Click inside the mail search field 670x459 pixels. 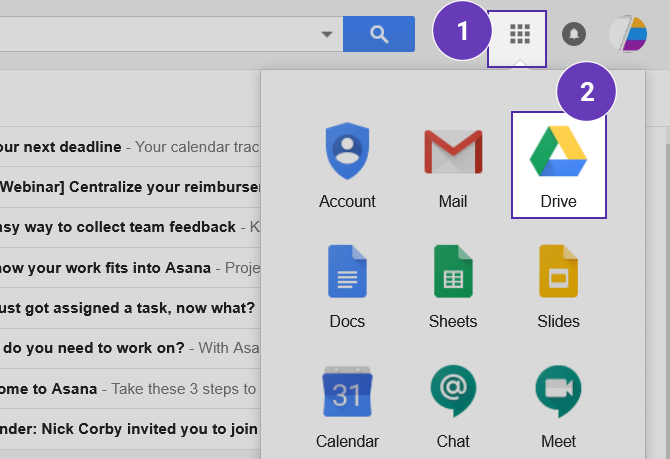[x=171, y=34]
